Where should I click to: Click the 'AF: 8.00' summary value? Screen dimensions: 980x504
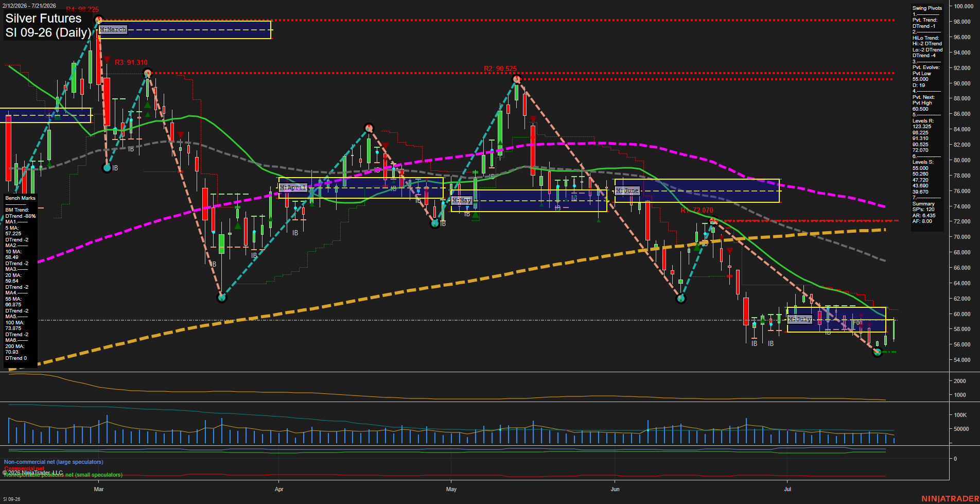(x=922, y=221)
